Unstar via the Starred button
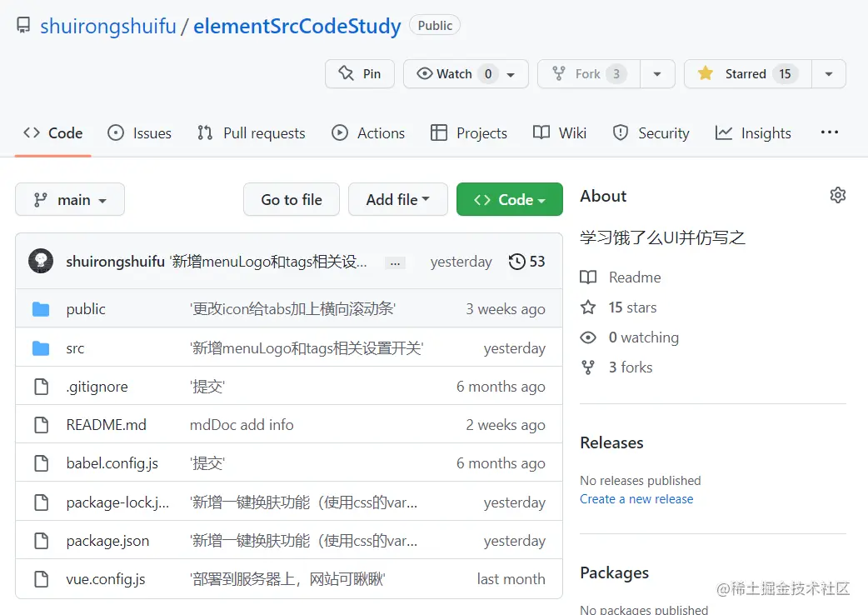The height and width of the screenshot is (615, 868). [748, 73]
